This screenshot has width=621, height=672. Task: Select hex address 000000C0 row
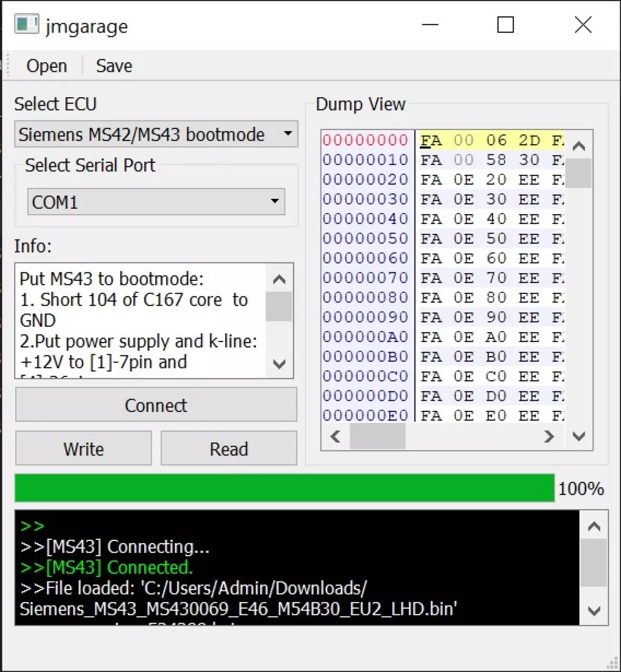pyautogui.click(x=365, y=376)
